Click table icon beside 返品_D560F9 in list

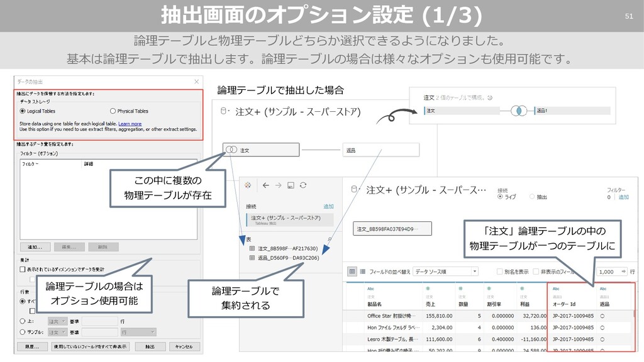tap(252, 258)
